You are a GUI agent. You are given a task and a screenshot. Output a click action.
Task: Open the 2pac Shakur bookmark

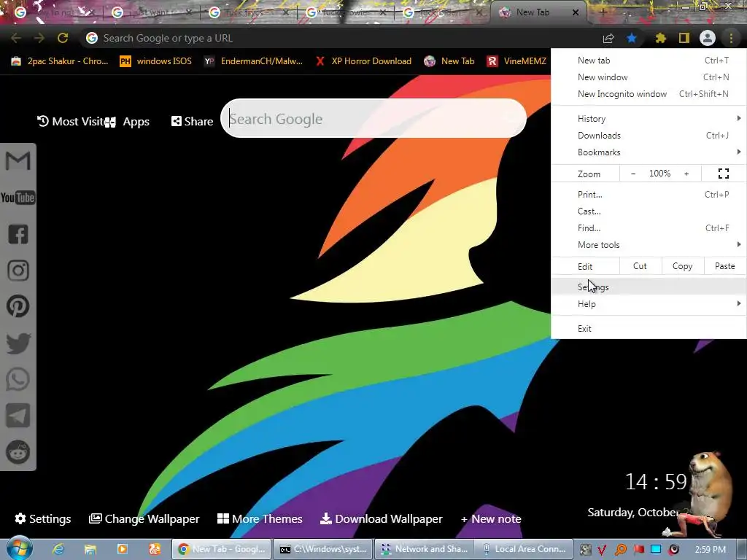pyautogui.click(x=60, y=61)
